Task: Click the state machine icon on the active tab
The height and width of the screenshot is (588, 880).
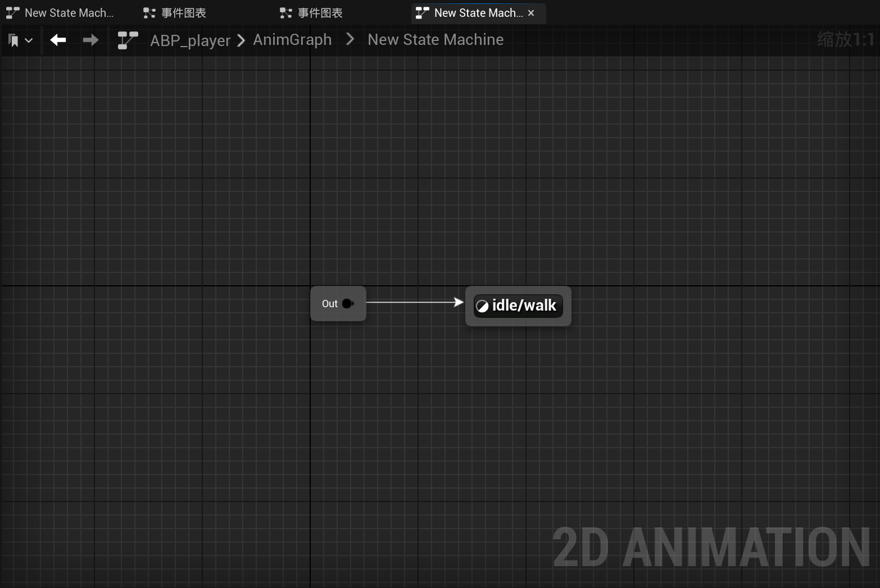Action: click(x=423, y=13)
